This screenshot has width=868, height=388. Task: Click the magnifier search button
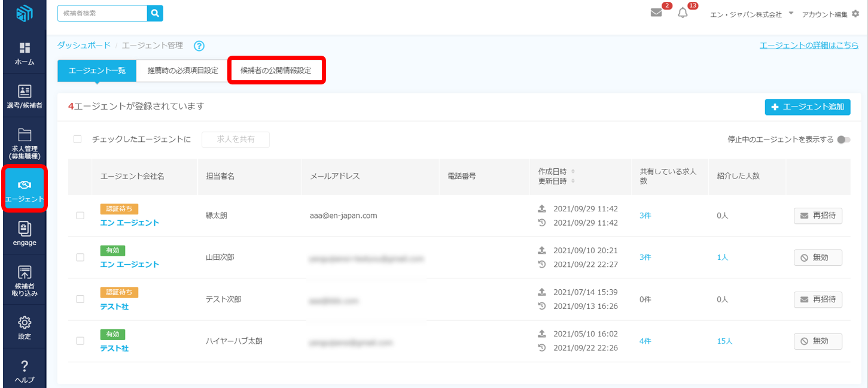click(x=155, y=13)
